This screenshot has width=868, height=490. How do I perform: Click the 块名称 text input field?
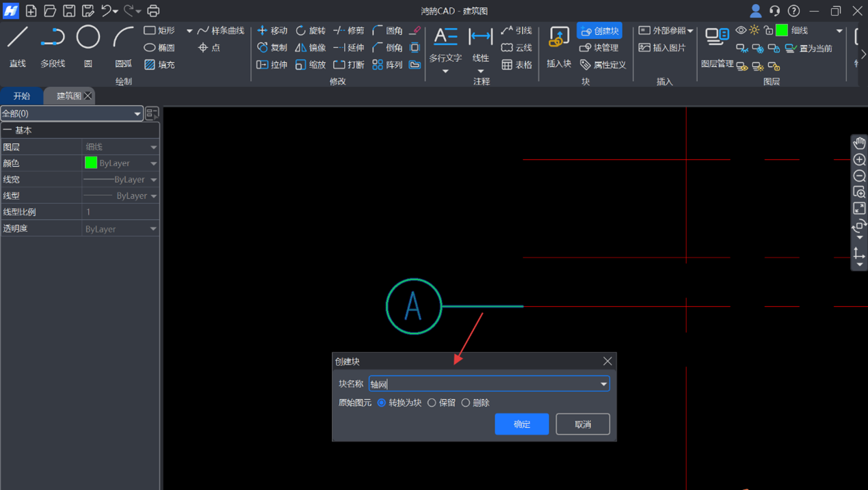point(482,384)
